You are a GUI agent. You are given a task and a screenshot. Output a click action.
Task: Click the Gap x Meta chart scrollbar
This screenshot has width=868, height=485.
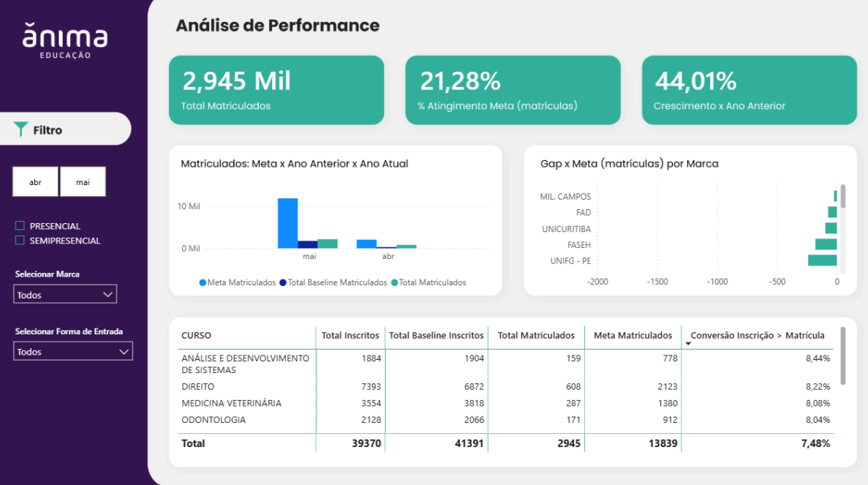(x=843, y=196)
